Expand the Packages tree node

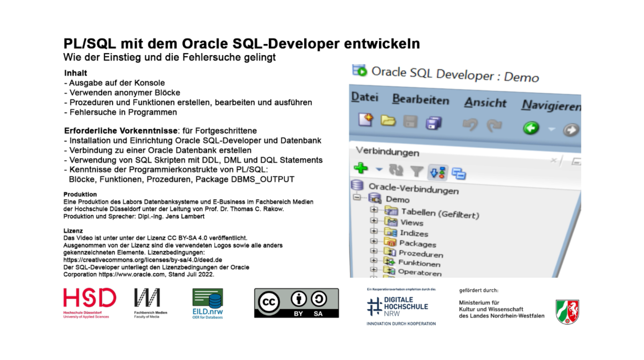374,241
